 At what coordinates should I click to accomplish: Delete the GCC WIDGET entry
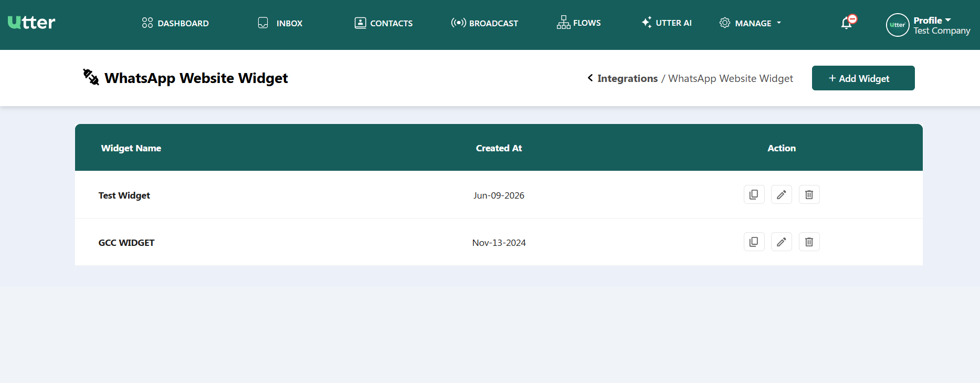809,242
